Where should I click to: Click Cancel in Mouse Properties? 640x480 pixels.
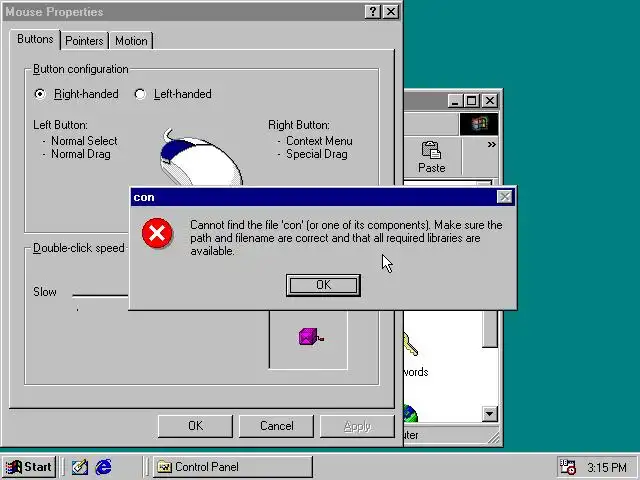click(276, 426)
